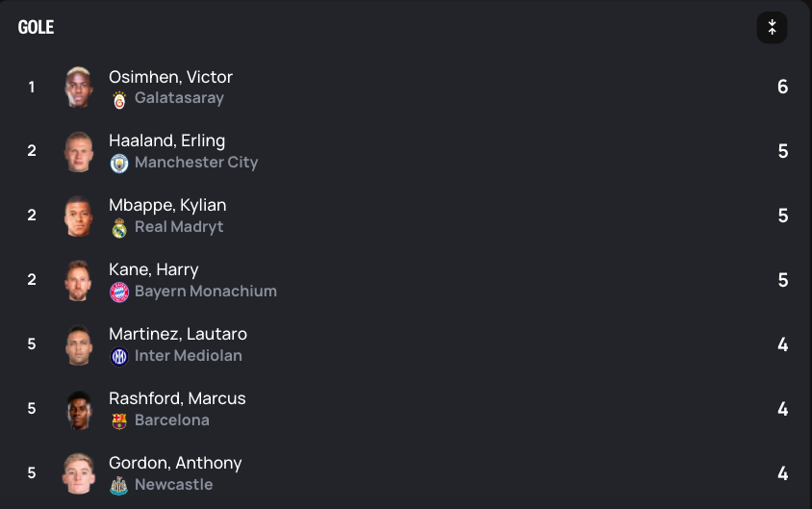
Task: Collapse the GOLE panel with arrows button
Action: pos(772,28)
